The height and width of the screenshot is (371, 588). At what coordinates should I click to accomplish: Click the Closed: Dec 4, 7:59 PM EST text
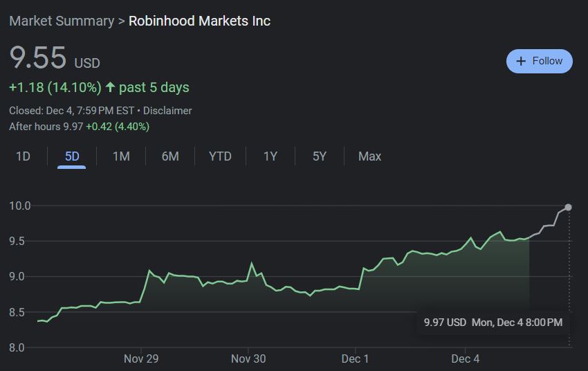(x=72, y=111)
